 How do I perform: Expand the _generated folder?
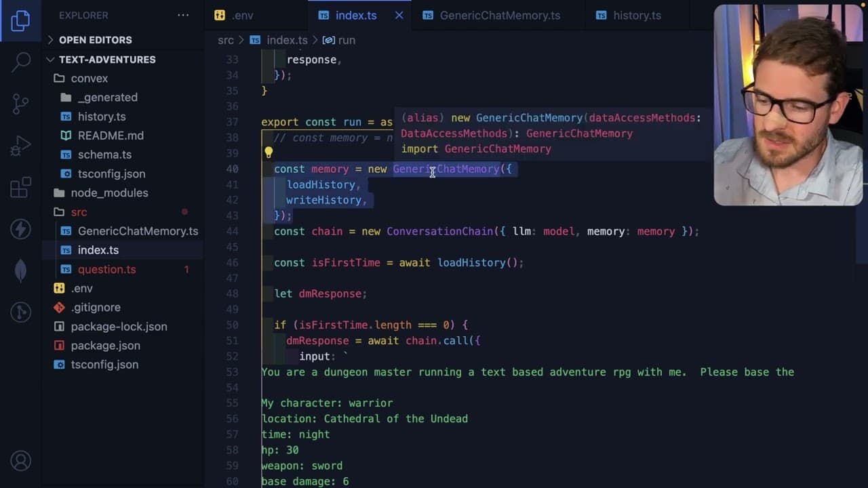click(x=107, y=98)
